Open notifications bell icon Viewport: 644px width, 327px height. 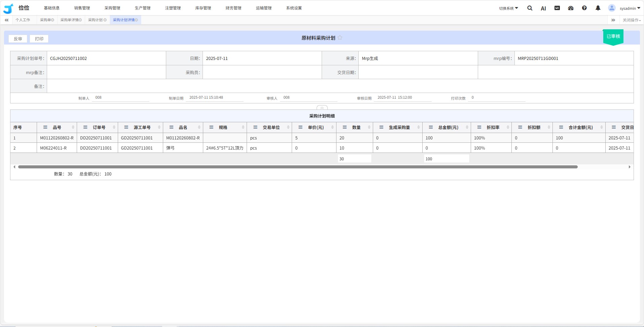[x=598, y=8]
